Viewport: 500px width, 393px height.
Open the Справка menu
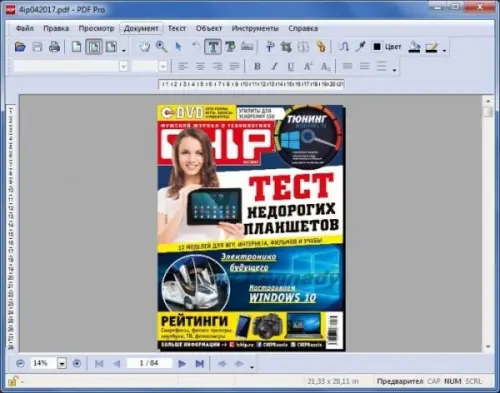pyautogui.click(x=303, y=28)
